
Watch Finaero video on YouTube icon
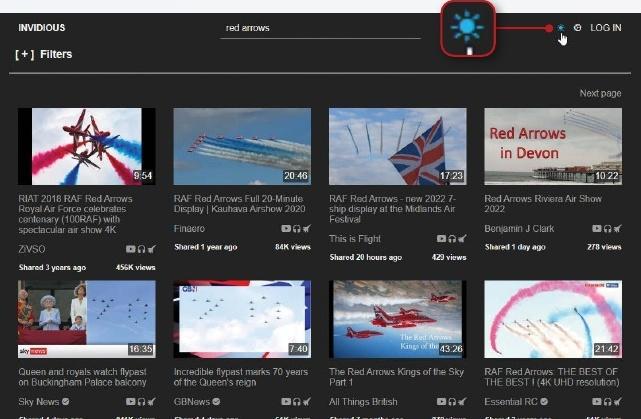tap(286, 229)
